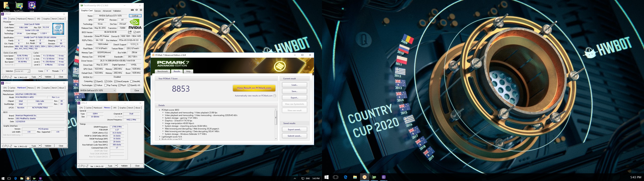This screenshot has height=181, width=644.
Task: Collapse the PCMark score: 8853 tree node
Action: pyautogui.click(x=159, y=110)
